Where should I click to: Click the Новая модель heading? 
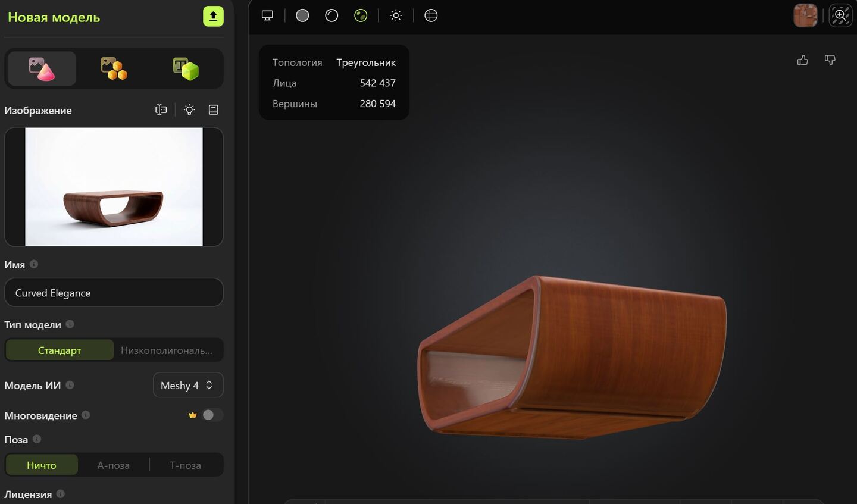pyautogui.click(x=54, y=17)
